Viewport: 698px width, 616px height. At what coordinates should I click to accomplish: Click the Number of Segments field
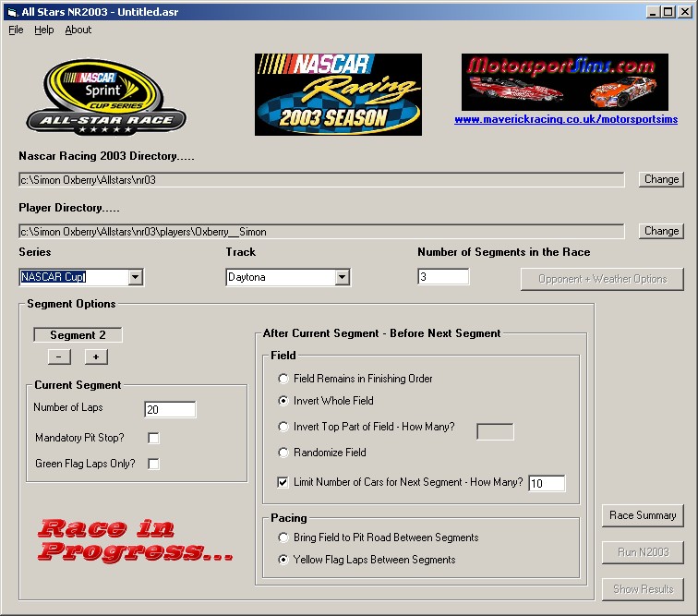pos(443,276)
